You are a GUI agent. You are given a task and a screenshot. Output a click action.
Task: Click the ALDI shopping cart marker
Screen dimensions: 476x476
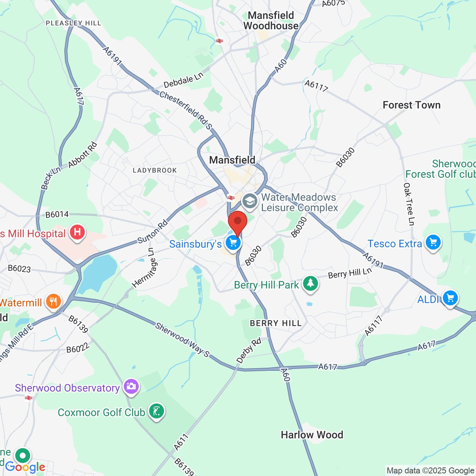click(x=450, y=299)
